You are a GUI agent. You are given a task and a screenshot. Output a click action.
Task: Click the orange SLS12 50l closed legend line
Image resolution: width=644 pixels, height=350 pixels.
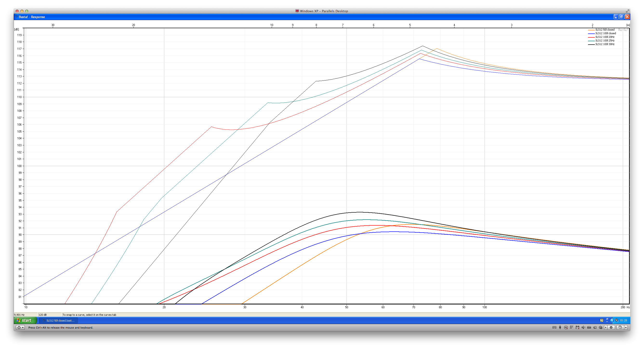coord(591,30)
